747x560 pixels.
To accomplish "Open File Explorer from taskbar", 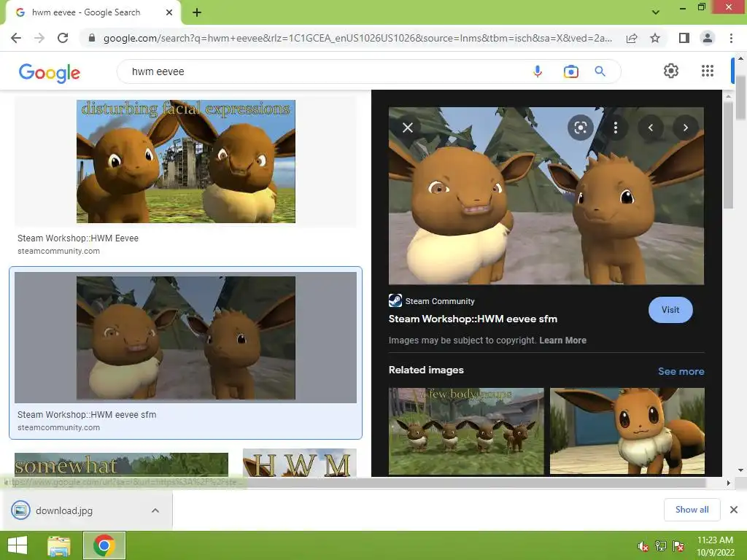I will pyautogui.click(x=59, y=545).
